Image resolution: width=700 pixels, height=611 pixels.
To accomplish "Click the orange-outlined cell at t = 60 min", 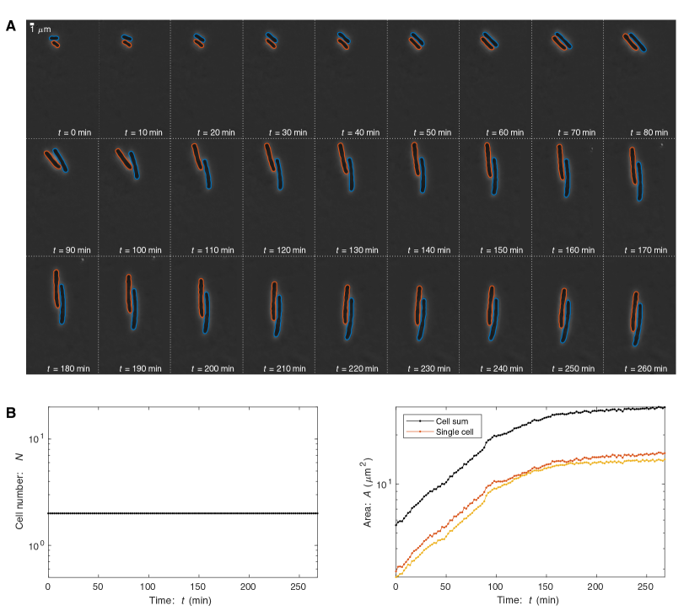I will click(487, 43).
